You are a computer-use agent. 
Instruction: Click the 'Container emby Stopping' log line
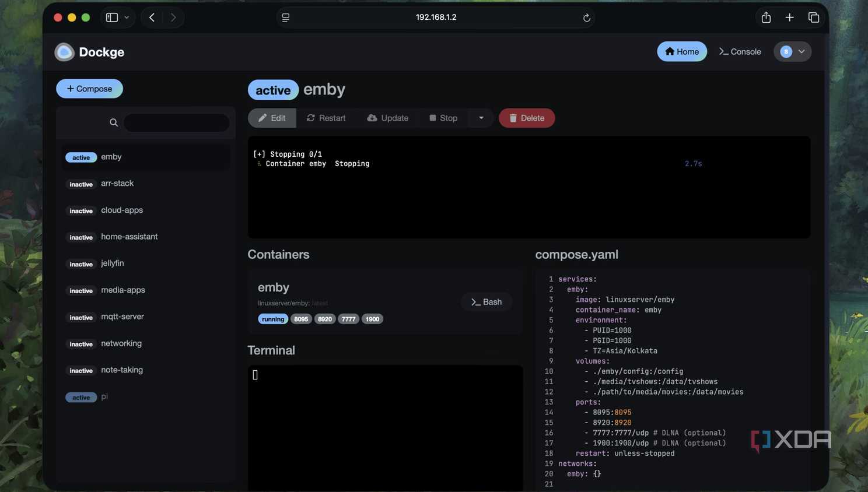coord(317,164)
